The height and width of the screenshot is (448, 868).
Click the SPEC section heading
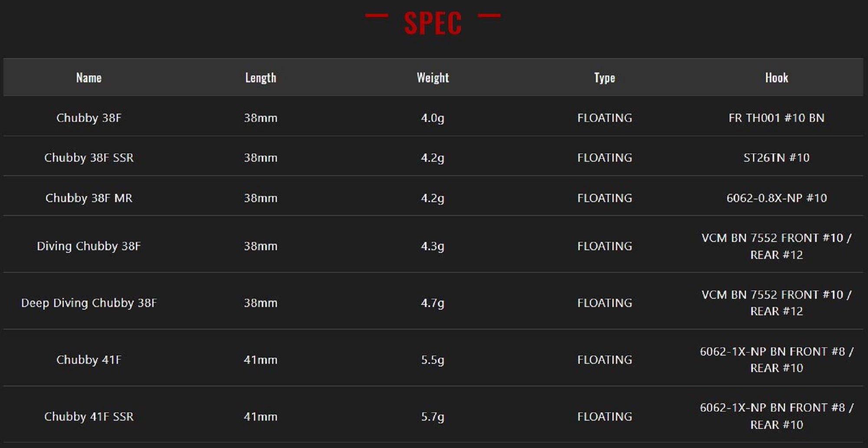433,23
